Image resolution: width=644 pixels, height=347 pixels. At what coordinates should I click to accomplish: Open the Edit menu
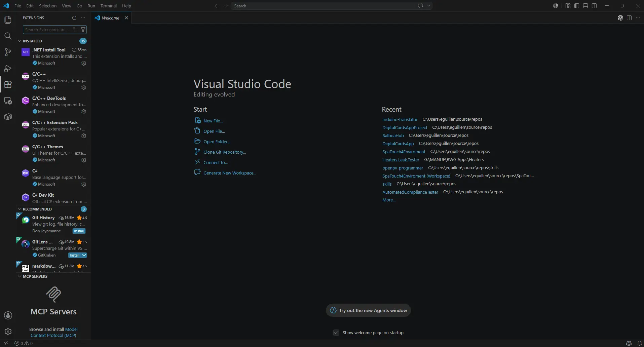30,6
